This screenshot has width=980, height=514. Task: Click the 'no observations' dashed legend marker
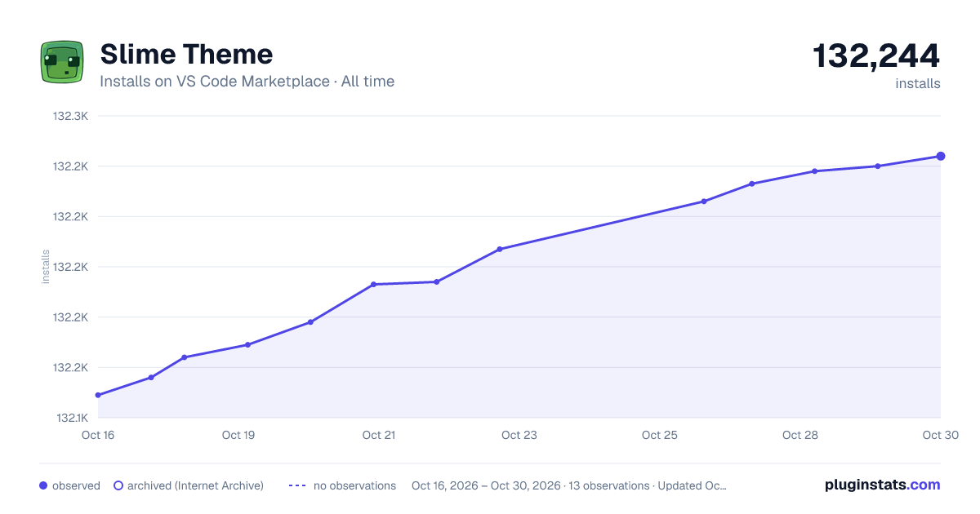coord(297,485)
